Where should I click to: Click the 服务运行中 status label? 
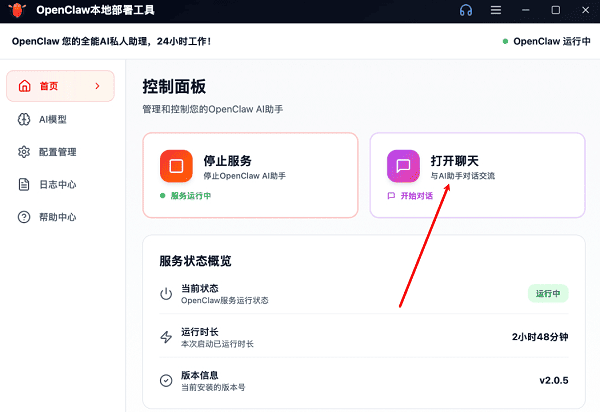coord(190,196)
